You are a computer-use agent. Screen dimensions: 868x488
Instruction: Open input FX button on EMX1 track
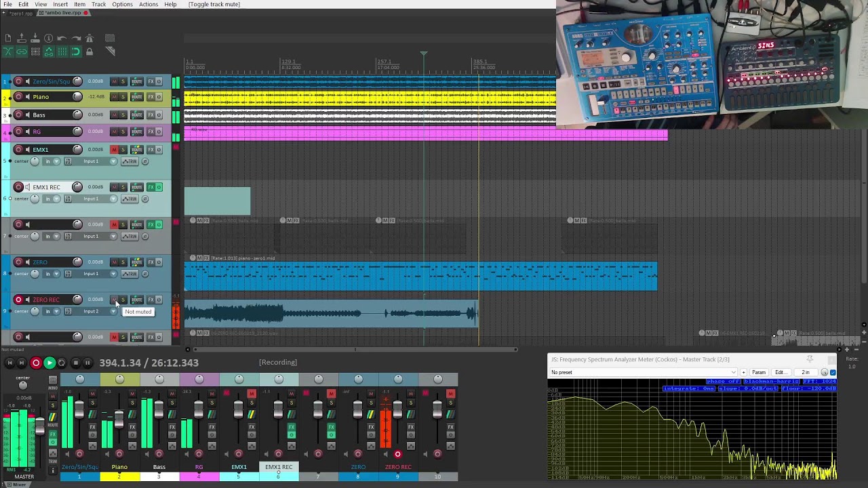67,161
